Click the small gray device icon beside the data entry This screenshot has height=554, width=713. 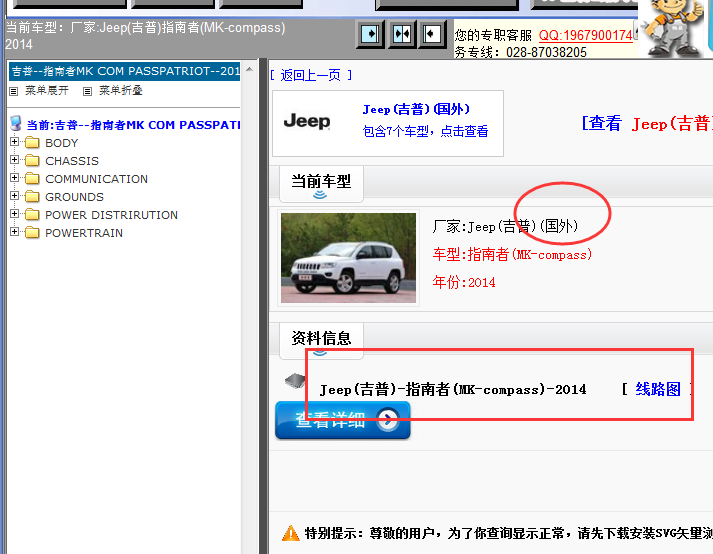(x=295, y=381)
